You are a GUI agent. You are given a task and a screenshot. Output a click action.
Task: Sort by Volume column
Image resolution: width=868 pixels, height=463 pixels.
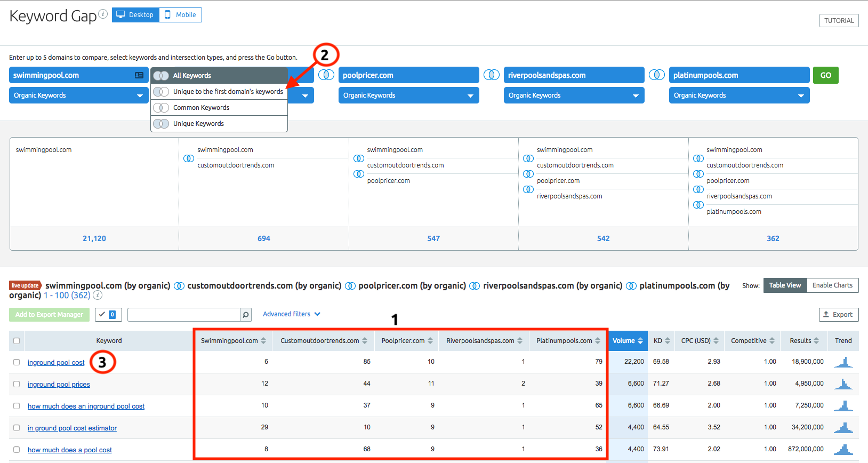tap(628, 341)
